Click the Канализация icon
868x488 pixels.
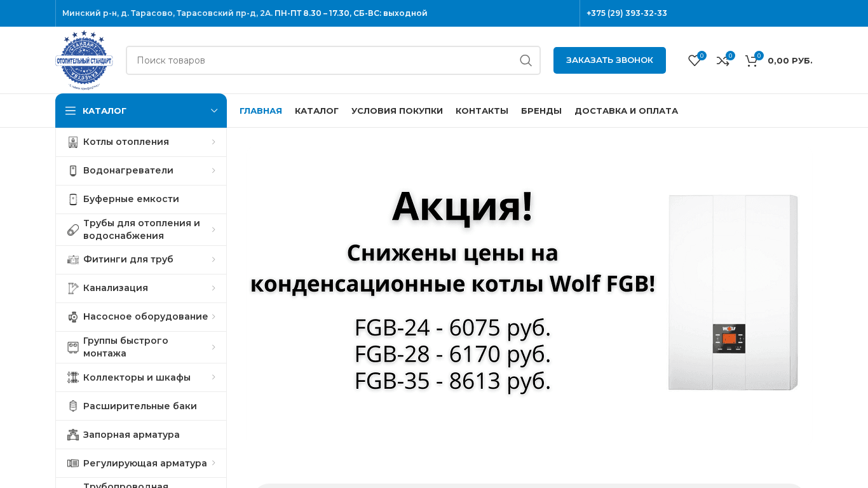click(x=73, y=288)
